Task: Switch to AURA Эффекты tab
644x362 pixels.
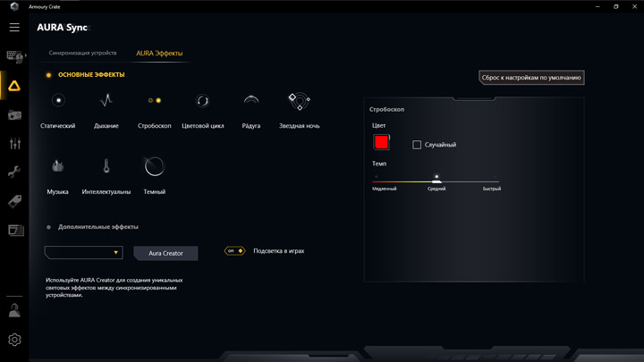Action: pyautogui.click(x=159, y=54)
